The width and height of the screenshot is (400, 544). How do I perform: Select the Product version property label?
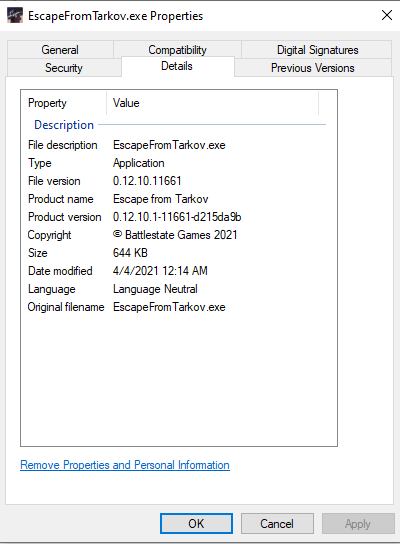coord(65,217)
